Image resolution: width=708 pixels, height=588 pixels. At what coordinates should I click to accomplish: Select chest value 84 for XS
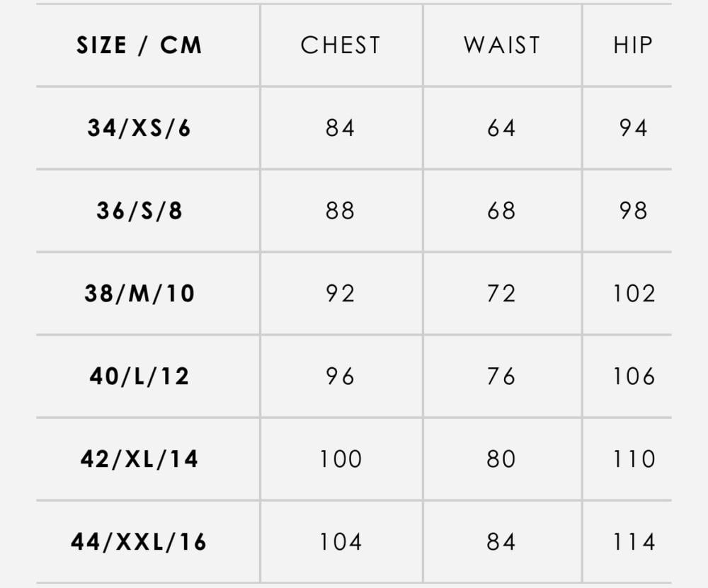341,127
